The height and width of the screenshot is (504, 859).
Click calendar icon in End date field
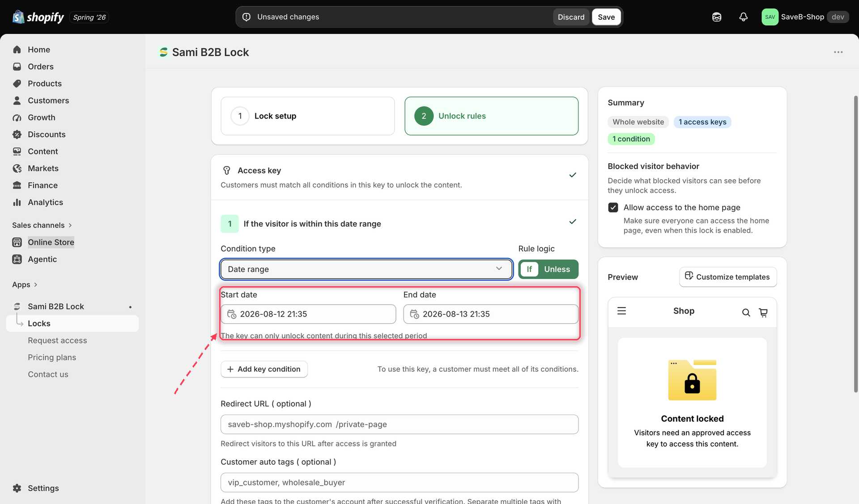415,314
